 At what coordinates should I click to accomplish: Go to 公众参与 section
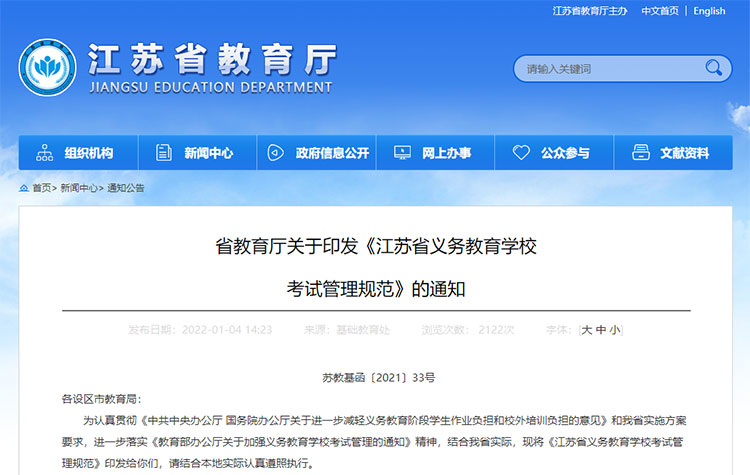point(565,153)
